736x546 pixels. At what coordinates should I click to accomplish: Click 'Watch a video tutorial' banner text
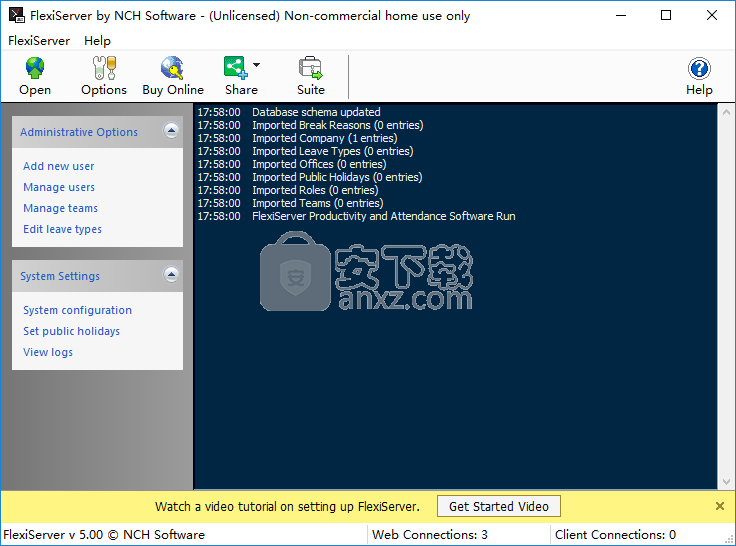tap(287, 507)
